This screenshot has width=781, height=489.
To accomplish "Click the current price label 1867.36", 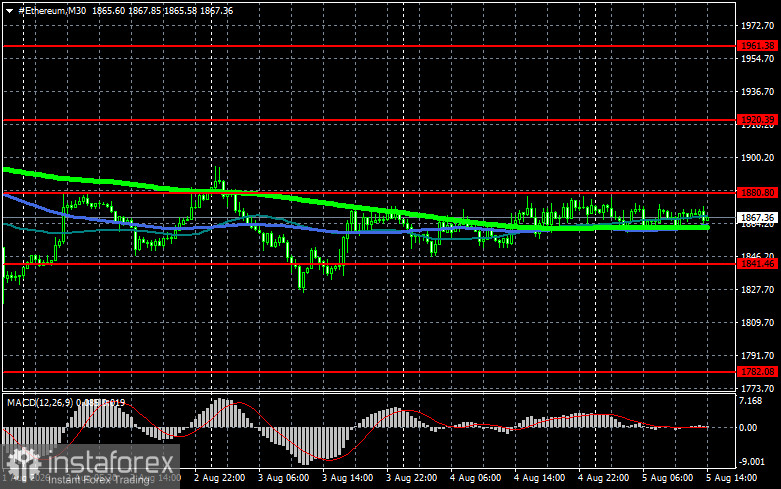I will pos(758,218).
